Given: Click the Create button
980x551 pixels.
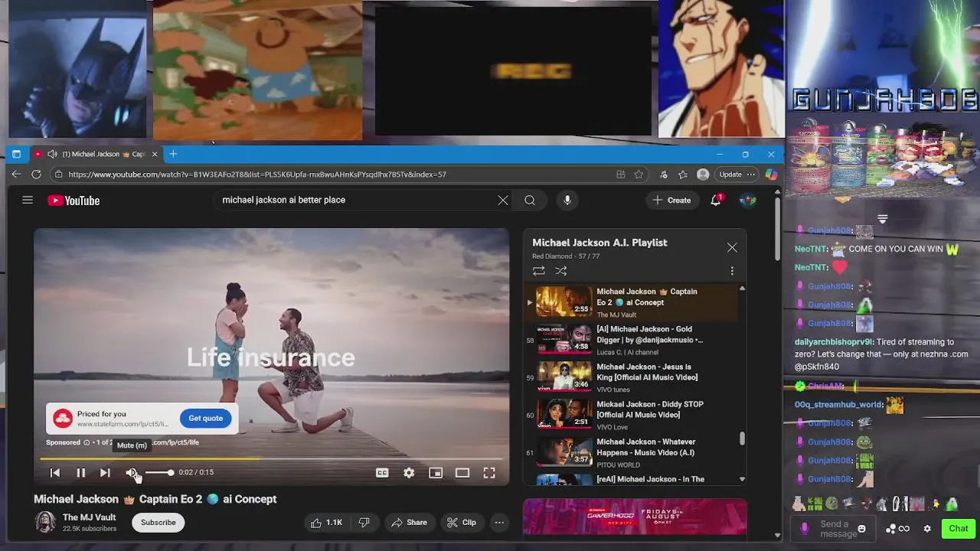Looking at the screenshot, I should click(x=671, y=200).
